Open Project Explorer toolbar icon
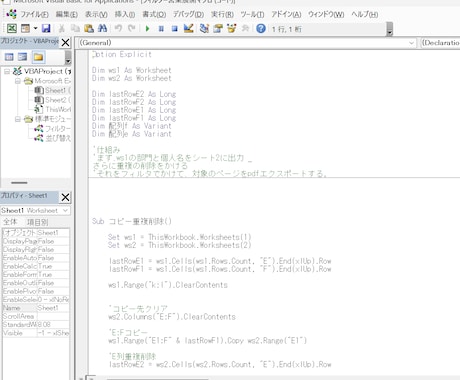 [204, 28]
